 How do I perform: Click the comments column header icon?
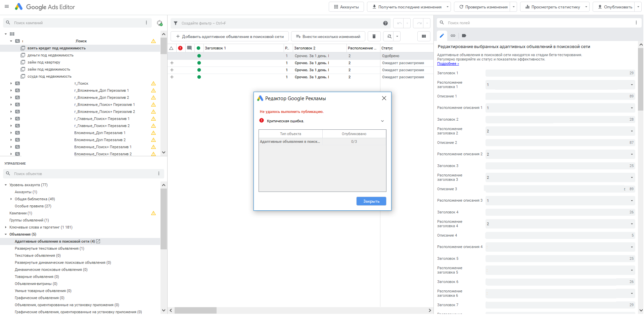(189, 48)
